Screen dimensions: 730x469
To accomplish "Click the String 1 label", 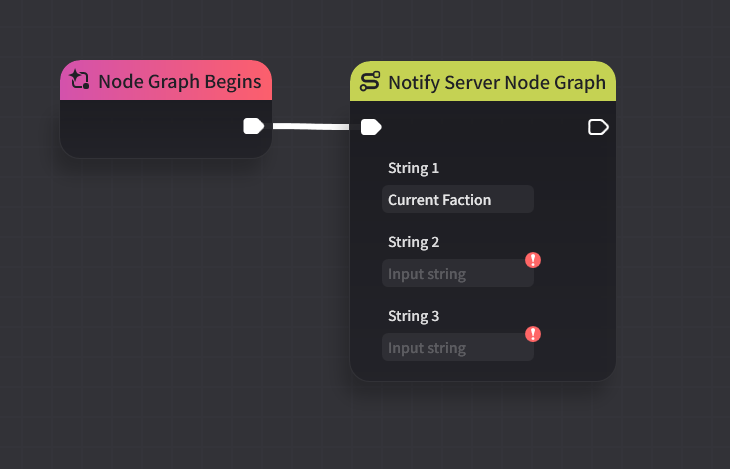I will click(413, 168).
